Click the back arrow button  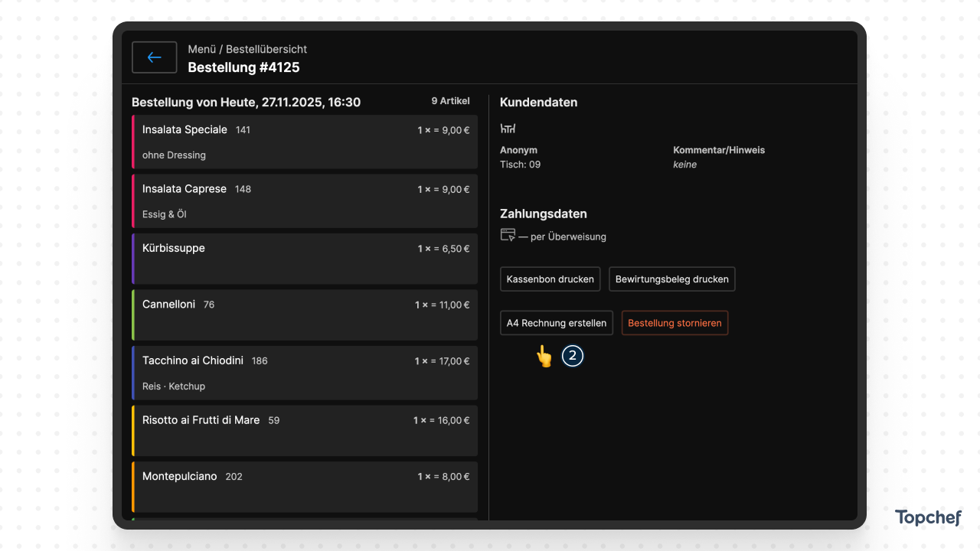154,57
